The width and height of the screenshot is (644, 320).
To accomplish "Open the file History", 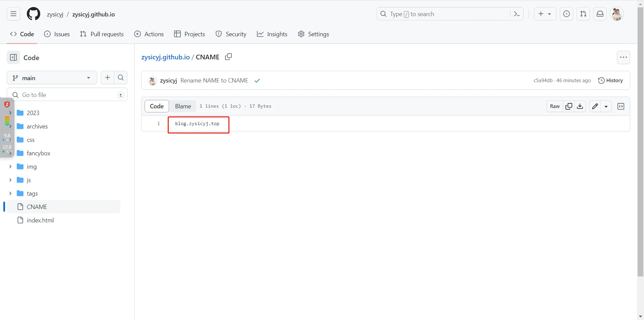I will click(610, 81).
